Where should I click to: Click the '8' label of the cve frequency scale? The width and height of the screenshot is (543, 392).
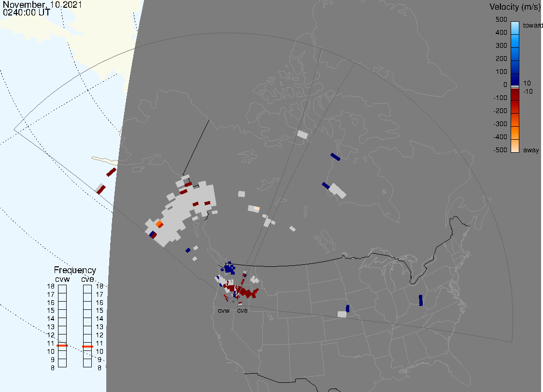(100, 368)
